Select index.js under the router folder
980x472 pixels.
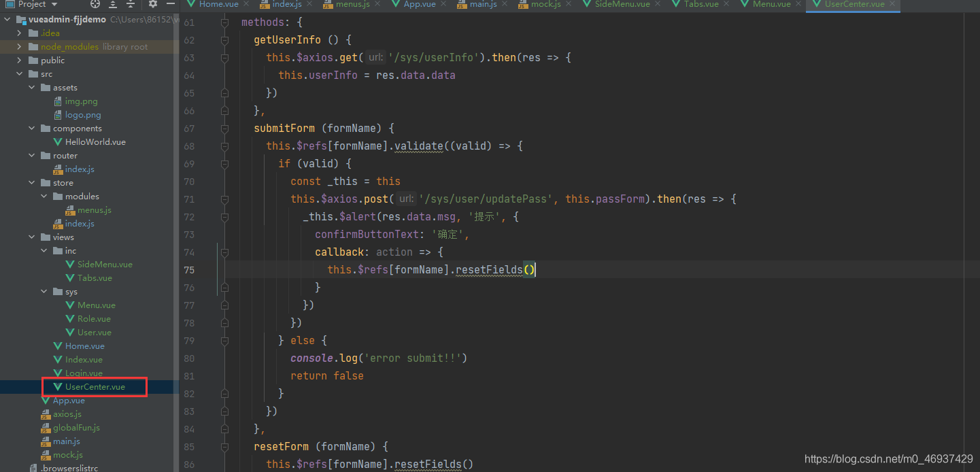pyautogui.click(x=80, y=169)
